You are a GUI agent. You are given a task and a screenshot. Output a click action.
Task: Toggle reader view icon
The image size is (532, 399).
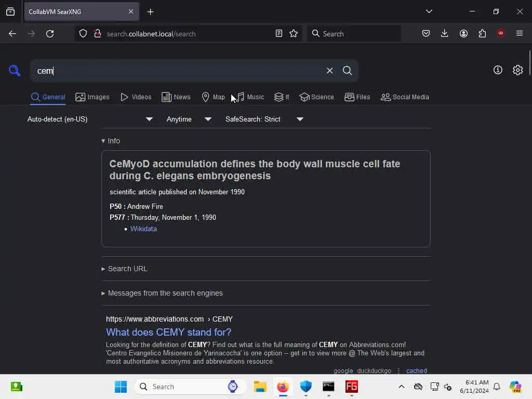[x=278, y=34]
